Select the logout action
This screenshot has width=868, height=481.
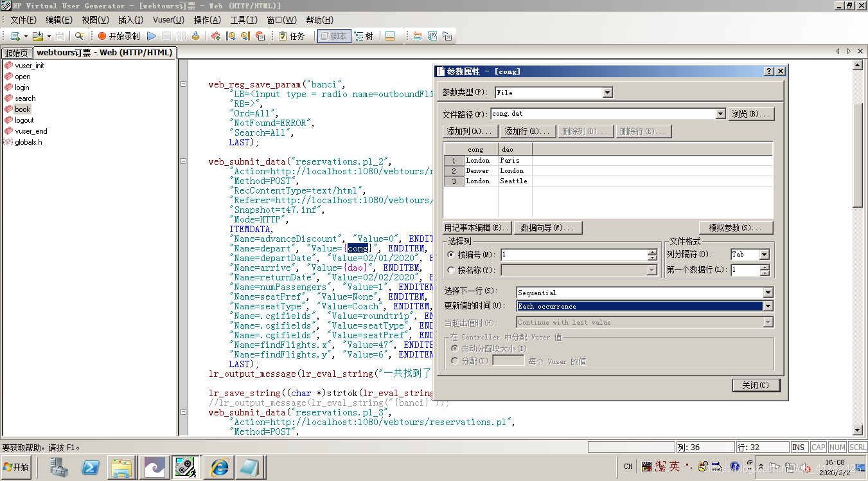click(x=24, y=120)
